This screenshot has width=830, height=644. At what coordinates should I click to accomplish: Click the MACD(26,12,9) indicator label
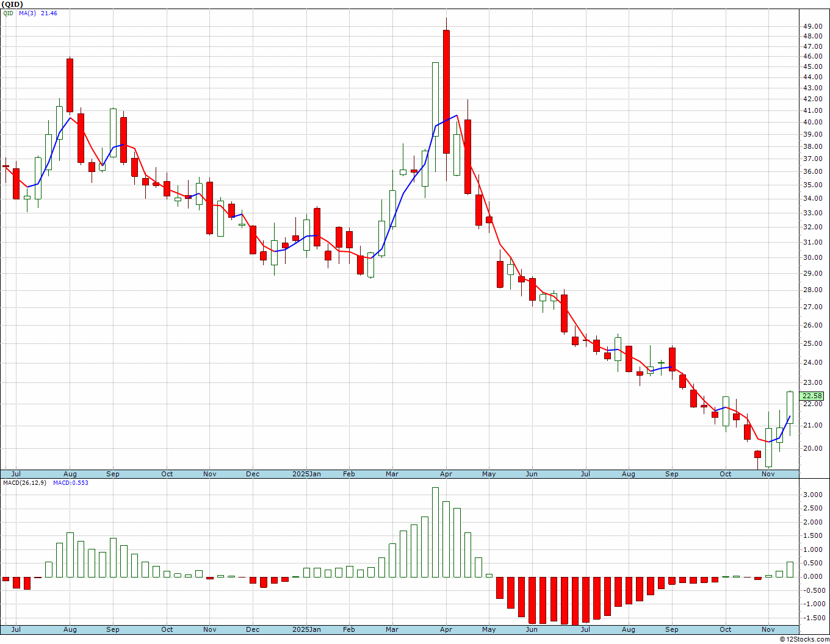[x=24, y=483]
